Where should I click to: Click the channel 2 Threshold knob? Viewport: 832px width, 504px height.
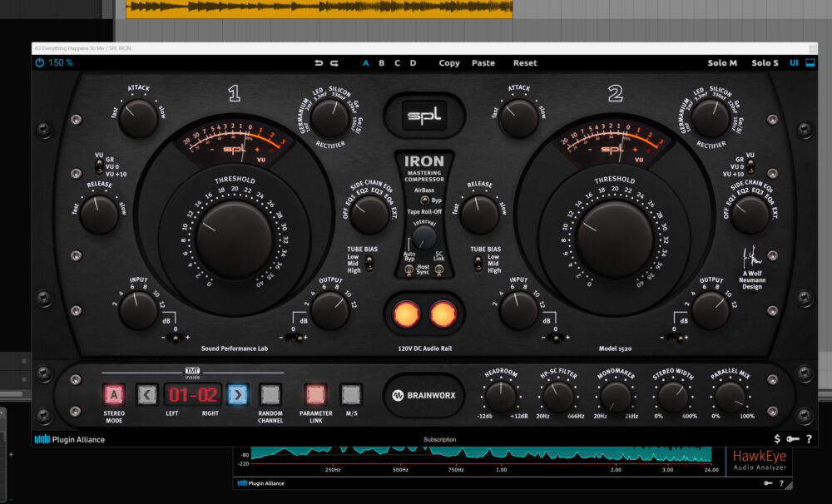pos(615,240)
